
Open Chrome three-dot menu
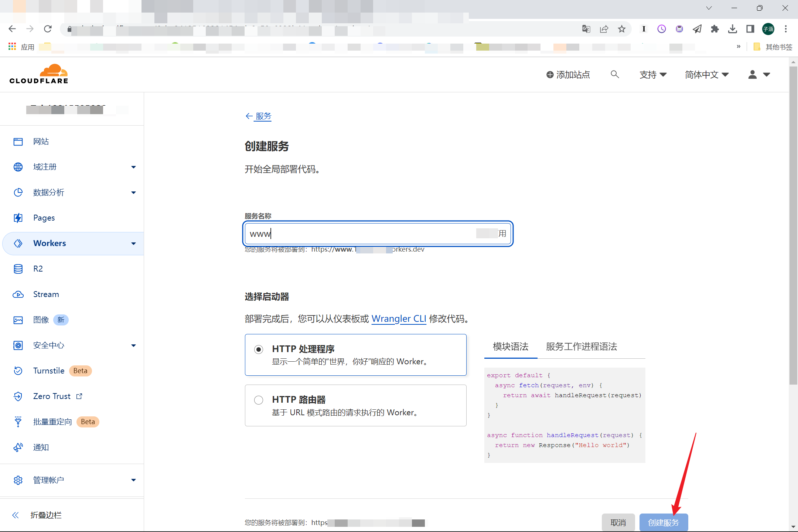click(x=786, y=29)
